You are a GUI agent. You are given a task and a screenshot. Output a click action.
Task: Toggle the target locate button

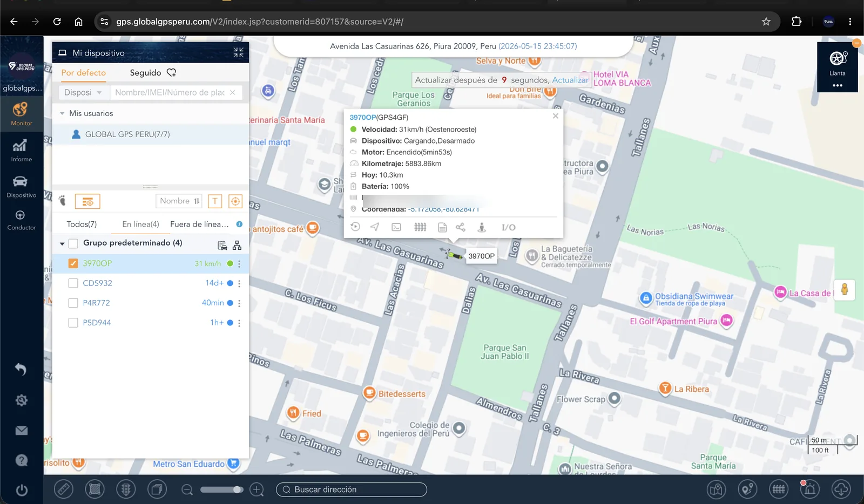coord(235,201)
